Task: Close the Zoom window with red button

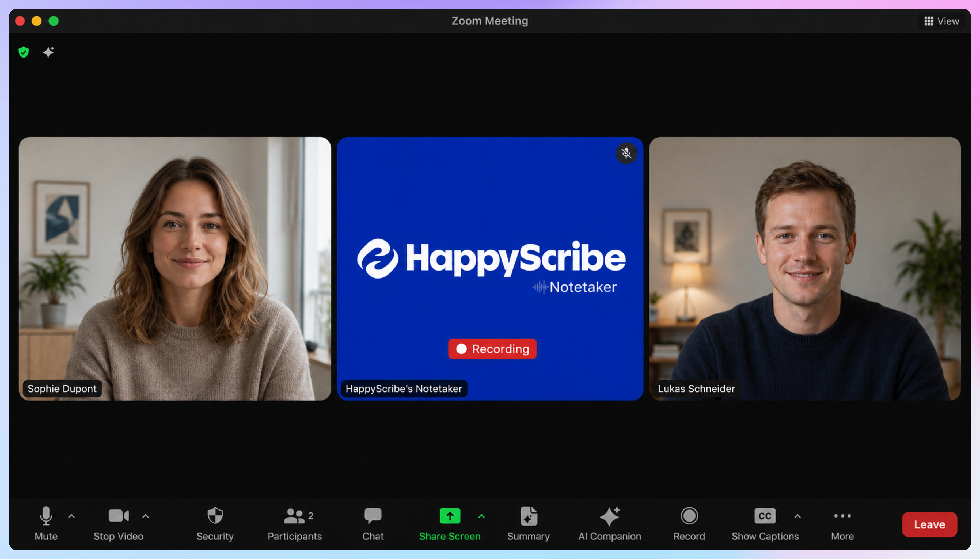Action: point(20,21)
